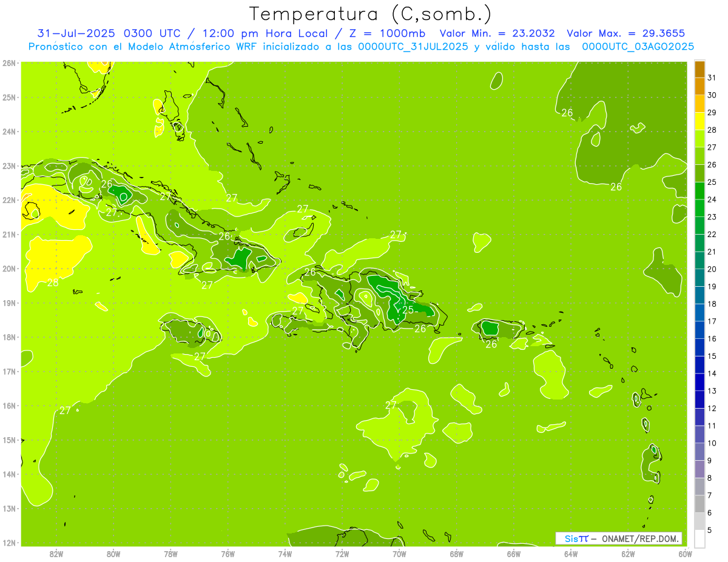Click the Z = 1000mb level text
The image size is (728, 562).
(392, 33)
